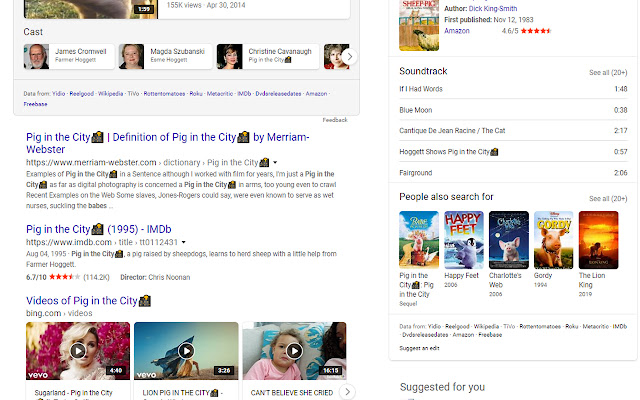
Task: Select the soundtrack If I Had Words
Action: (x=513, y=89)
